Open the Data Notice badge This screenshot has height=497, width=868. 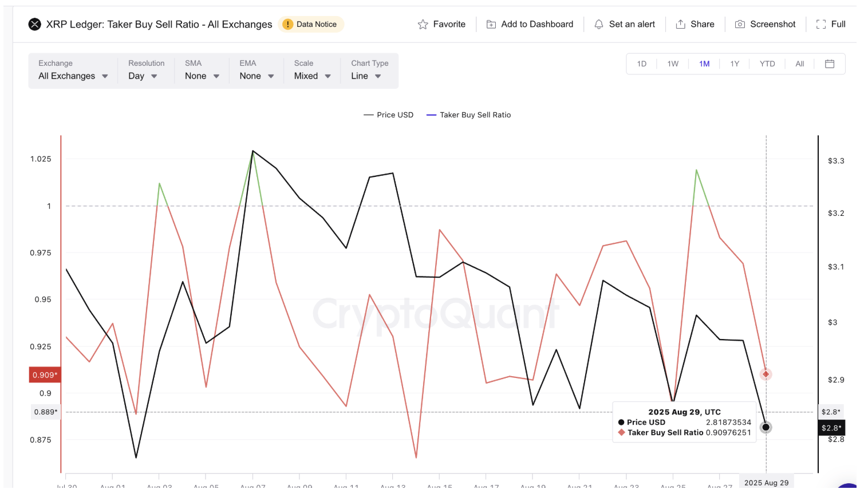[311, 24]
